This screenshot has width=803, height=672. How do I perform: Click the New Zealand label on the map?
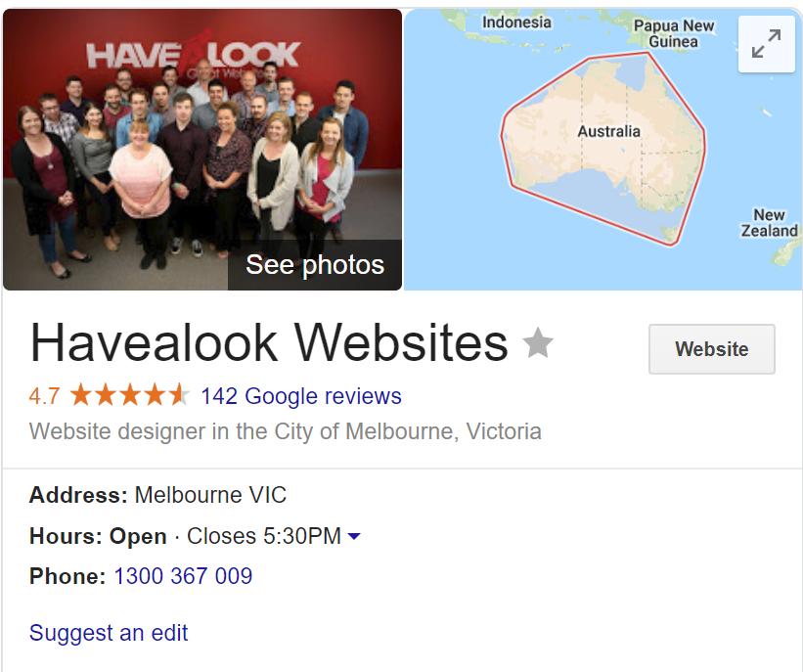click(x=769, y=222)
